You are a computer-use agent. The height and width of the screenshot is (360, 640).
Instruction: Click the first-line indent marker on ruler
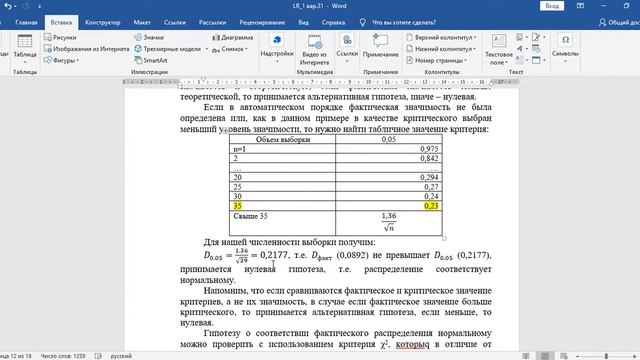(x=203, y=79)
